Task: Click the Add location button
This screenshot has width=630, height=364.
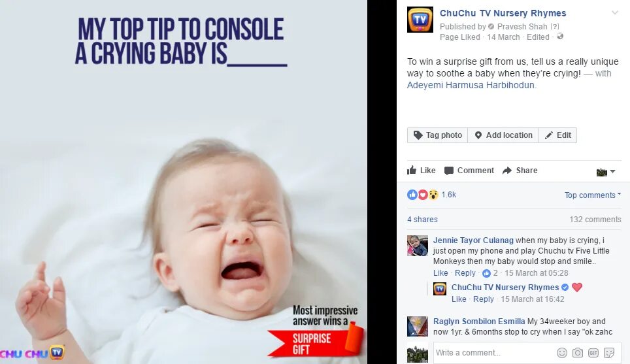Action: (503, 135)
